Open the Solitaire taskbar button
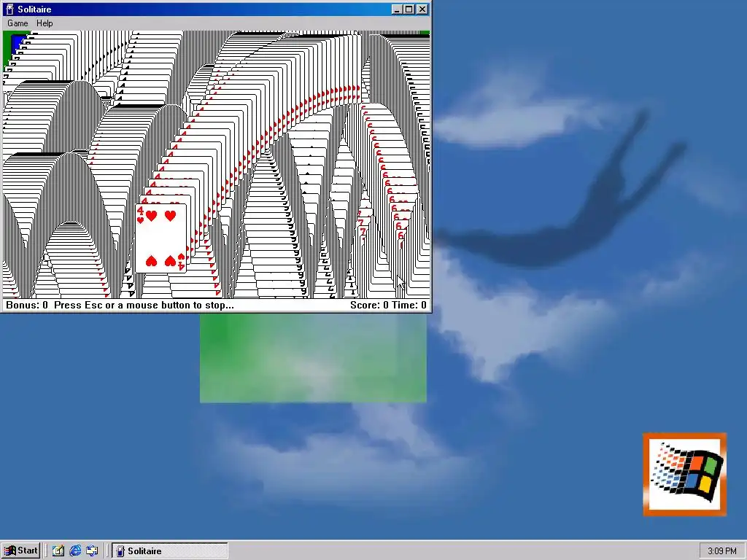This screenshot has width=747, height=560. tap(170, 551)
